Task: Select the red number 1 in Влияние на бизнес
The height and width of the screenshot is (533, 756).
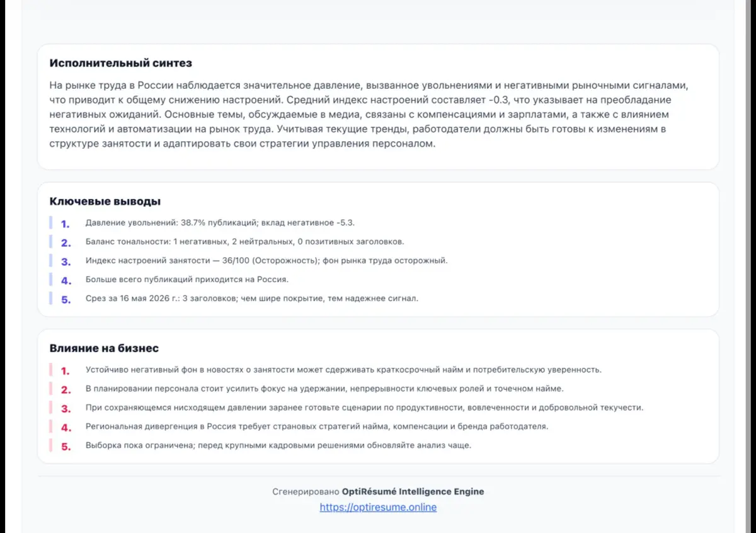Action: coord(66,371)
